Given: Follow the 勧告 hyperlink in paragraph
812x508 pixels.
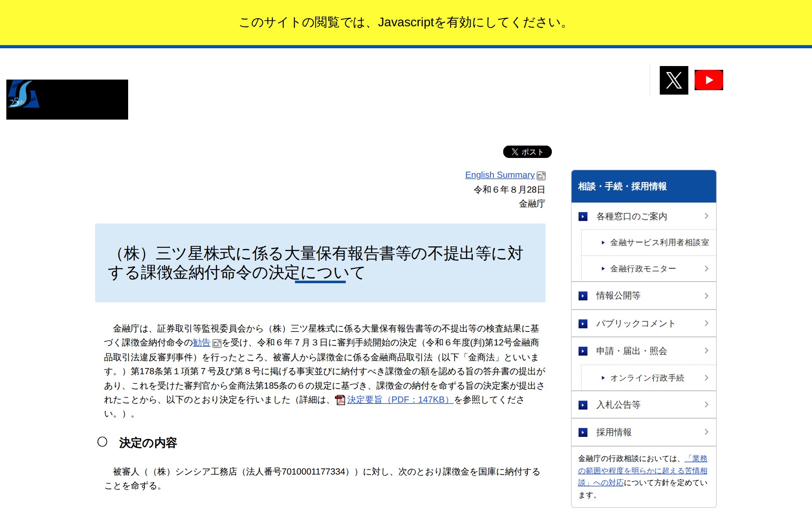Looking at the screenshot, I should (x=201, y=342).
